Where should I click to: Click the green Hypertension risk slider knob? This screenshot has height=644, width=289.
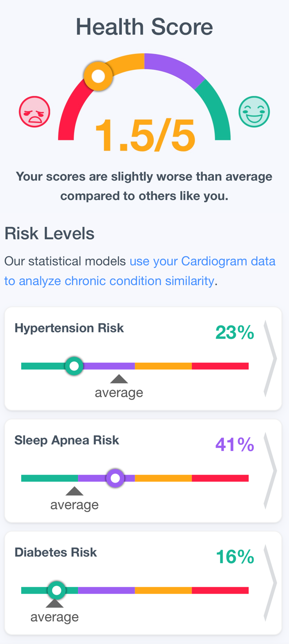pyautogui.click(x=74, y=366)
